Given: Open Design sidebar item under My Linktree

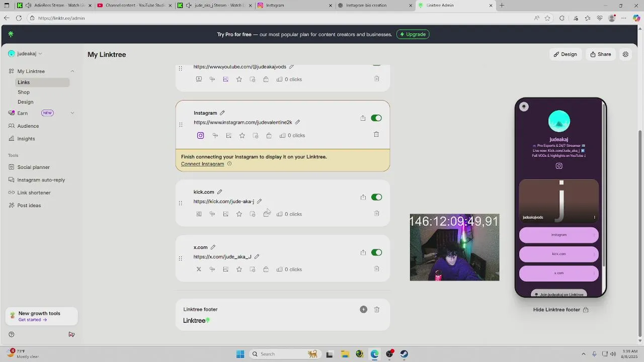Looking at the screenshot, I should point(26,102).
